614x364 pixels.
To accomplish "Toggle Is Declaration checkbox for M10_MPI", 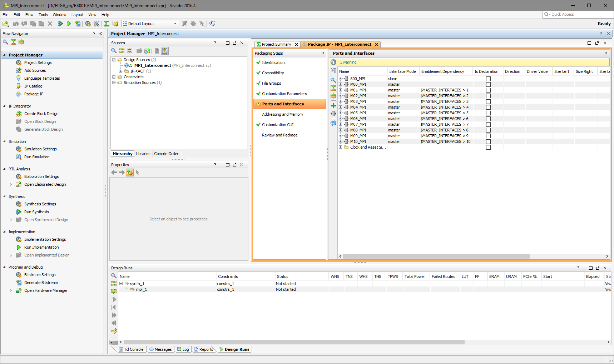I will [x=488, y=141].
